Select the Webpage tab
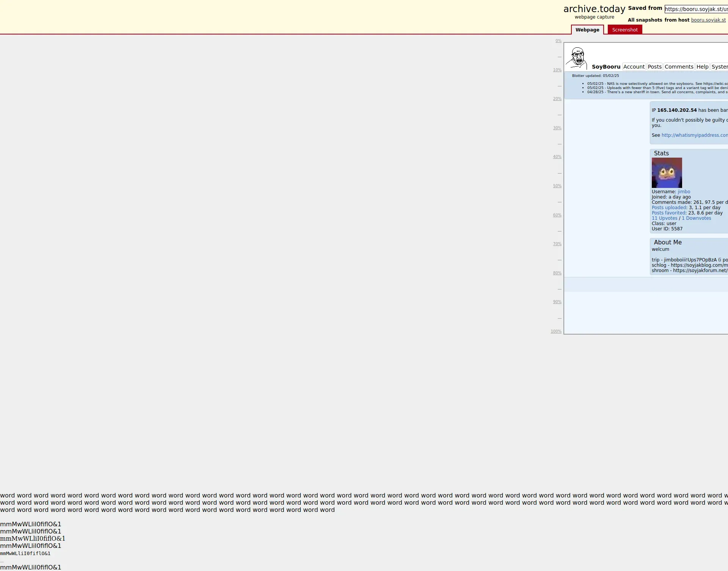This screenshot has height=571, width=728. coord(587,30)
